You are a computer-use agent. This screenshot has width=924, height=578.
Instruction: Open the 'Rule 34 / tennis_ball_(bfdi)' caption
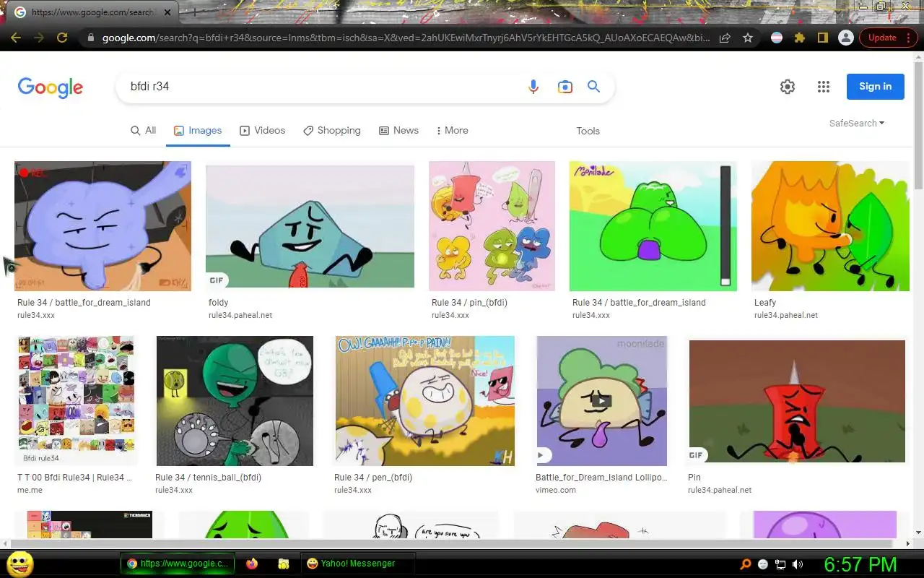(208, 478)
